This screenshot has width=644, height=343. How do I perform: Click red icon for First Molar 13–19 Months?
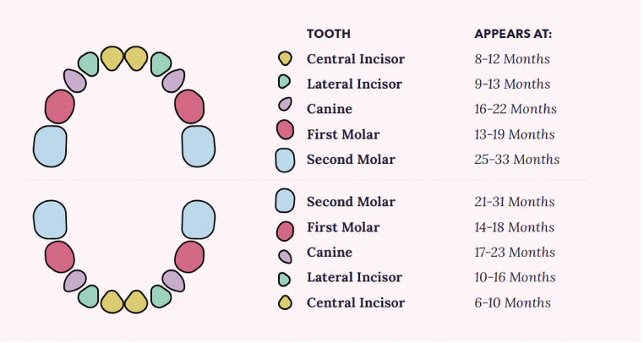(x=285, y=131)
